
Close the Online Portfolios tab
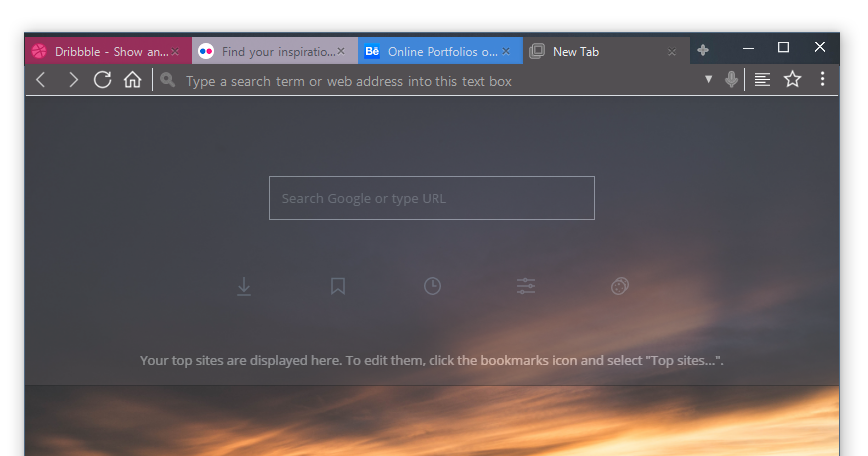click(506, 51)
